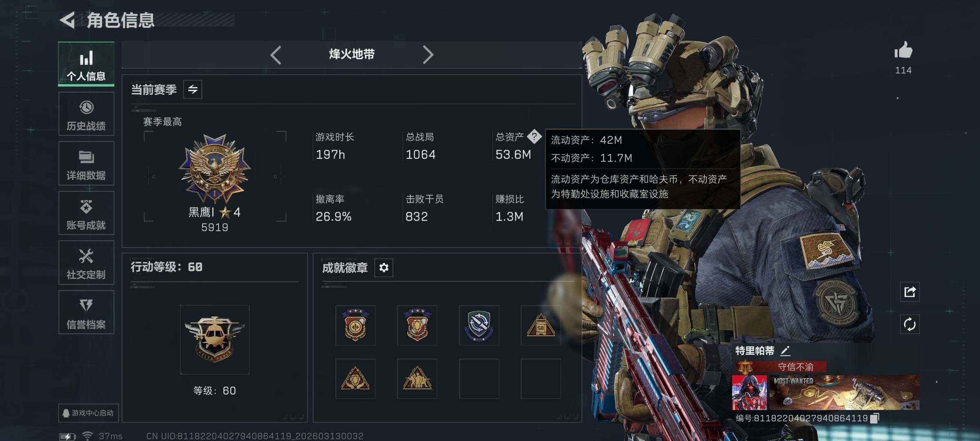Open the 历史战绩 tab
This screenshot has height=441, width=980.
click(86, 114)
